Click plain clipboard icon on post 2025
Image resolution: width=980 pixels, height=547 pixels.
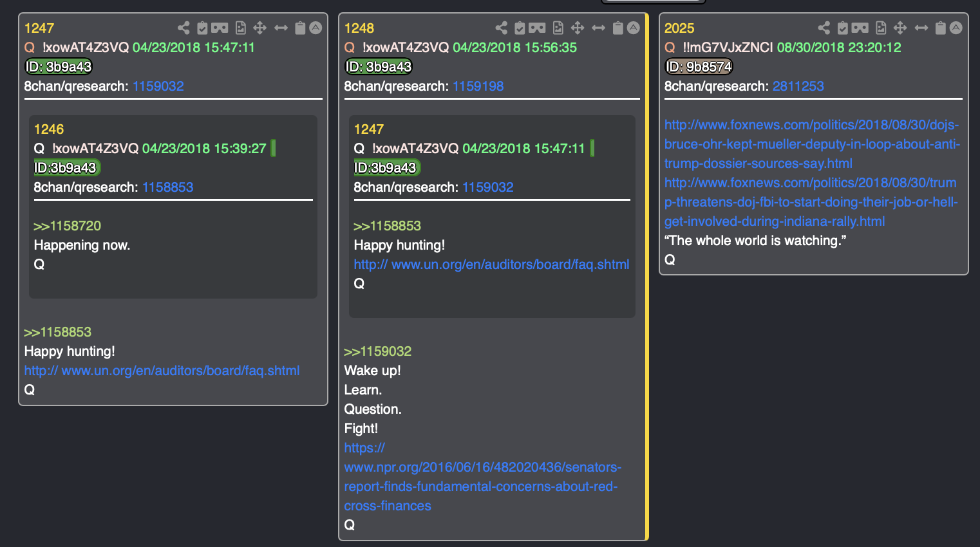[x=941, y=28]
